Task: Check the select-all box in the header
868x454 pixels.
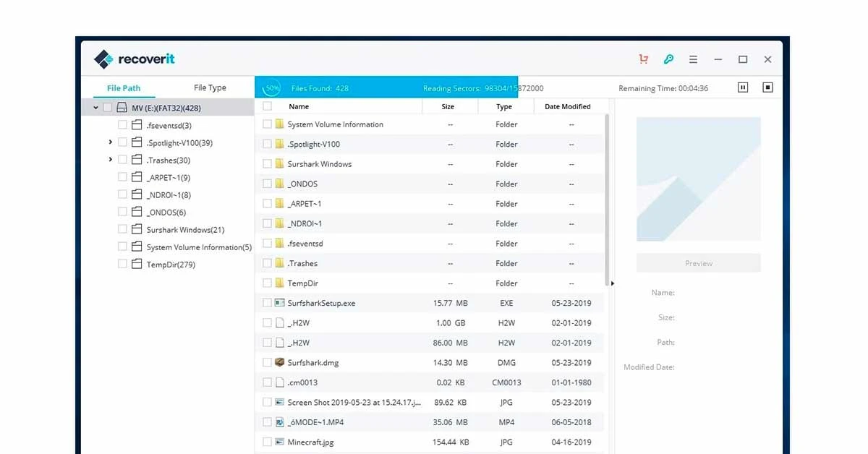Action: [268, 106]
